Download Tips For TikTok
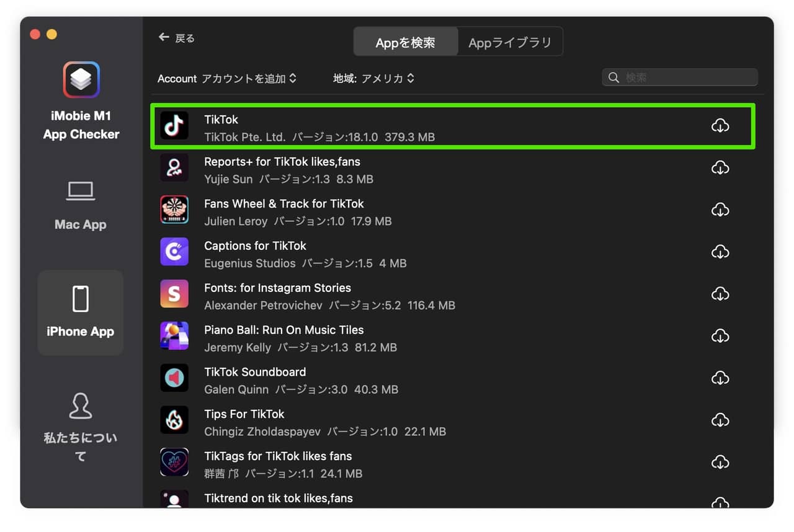Viewport: 794px width, 532px height. point(720,420)
